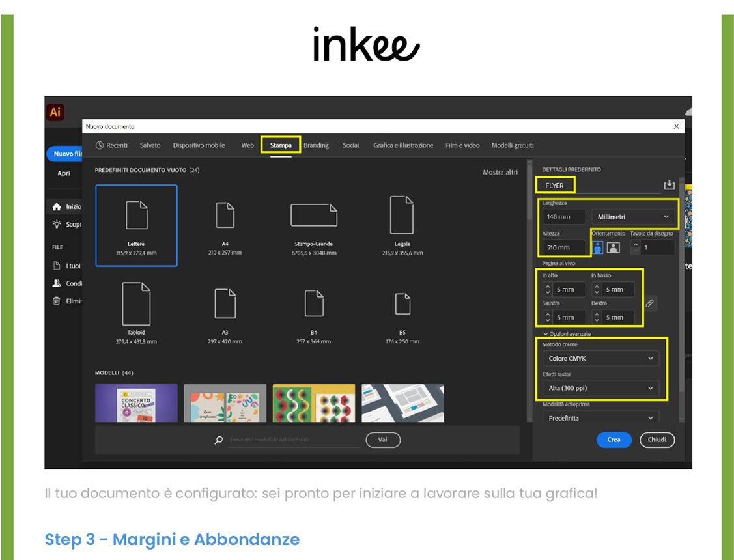Click the magnifier icon in Adobe Stock search
This screenshot has height=560, width=734.
pyautogui.click(x=219, y=440)
